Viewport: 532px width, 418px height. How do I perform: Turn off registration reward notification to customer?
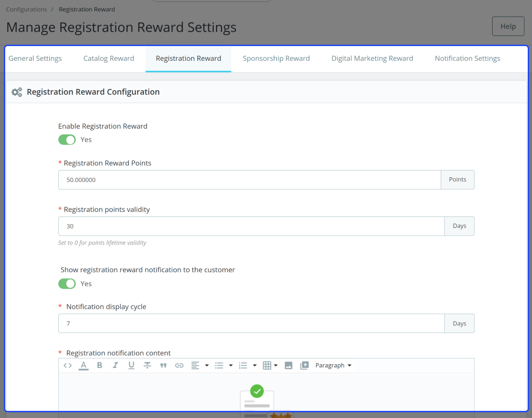point(67,284)
